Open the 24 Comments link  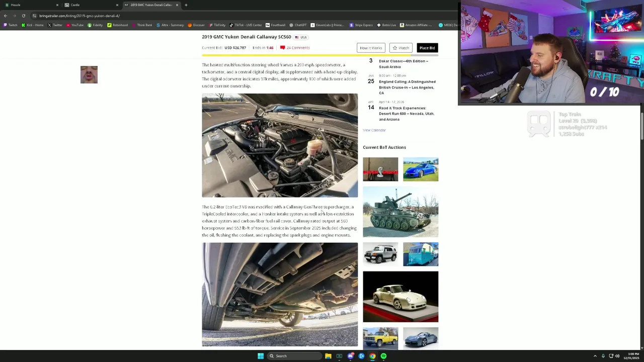click(x=295, y=48)
